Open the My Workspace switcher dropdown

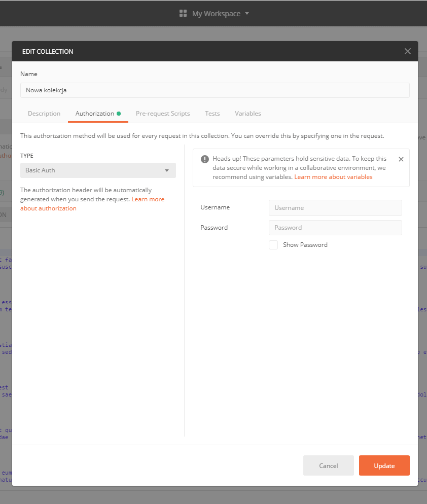(x=247, y=13)
